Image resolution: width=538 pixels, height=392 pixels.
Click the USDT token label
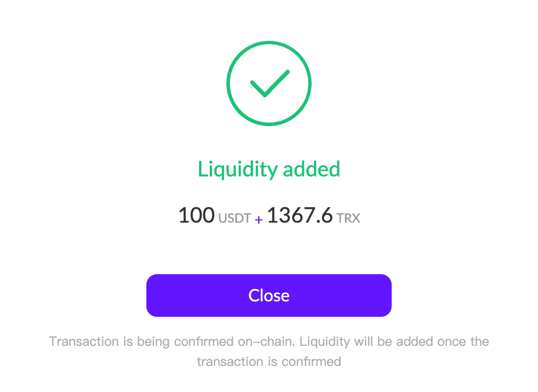point(235,218)
